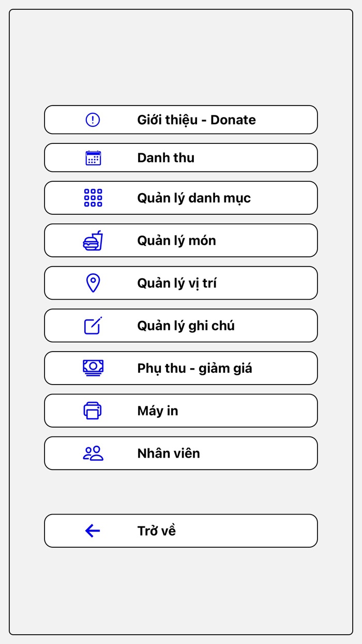Viewport: 362px width, 644px height.
Task: Open the Máy in printer settings
Action: (181, 410)
